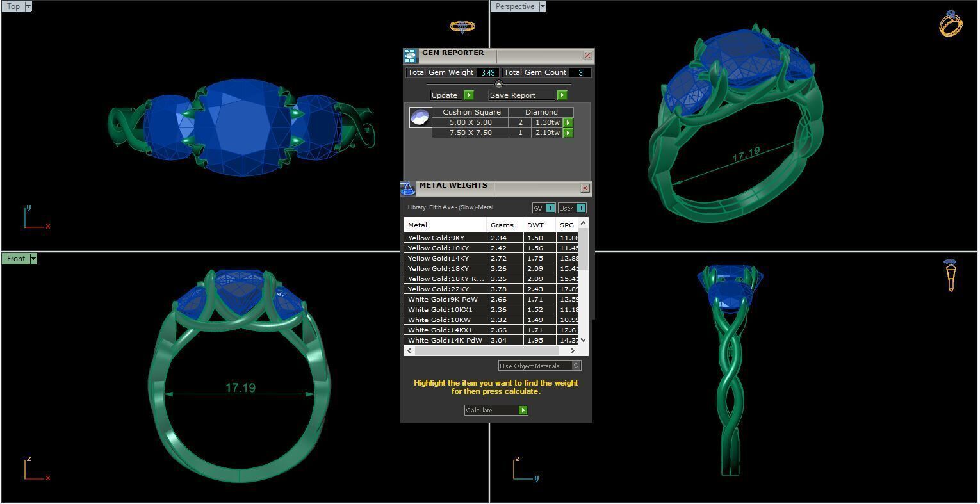980x504 pixels.
Task: Click the metal list scroll left arrow
Action: [410, 350]
